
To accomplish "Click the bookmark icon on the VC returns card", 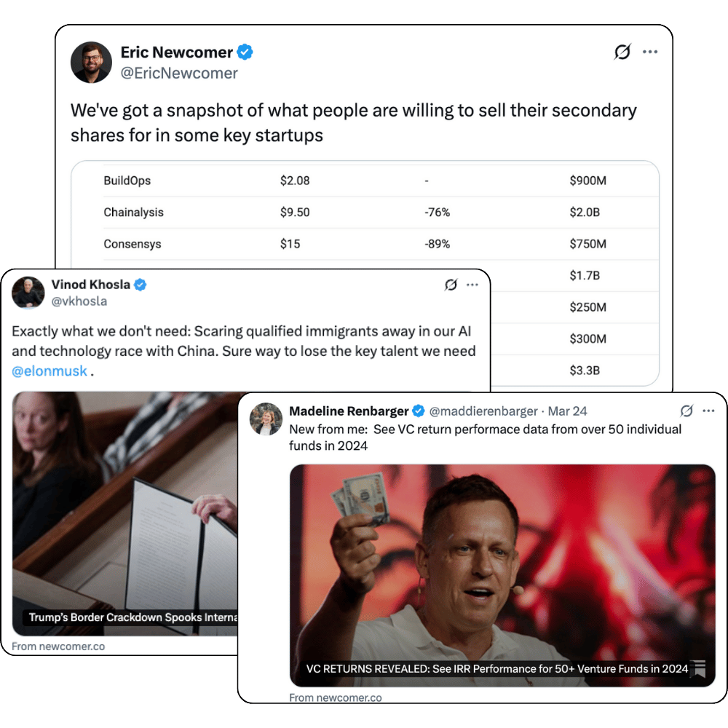I will (x=699, y=668).
